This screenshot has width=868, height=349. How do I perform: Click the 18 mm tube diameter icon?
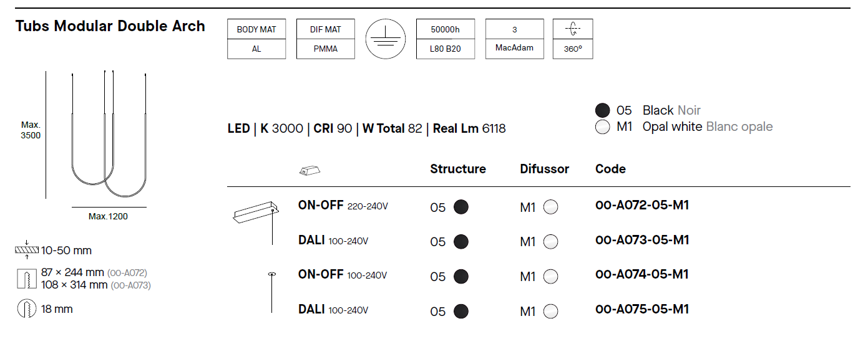click(x=26, y=309)
